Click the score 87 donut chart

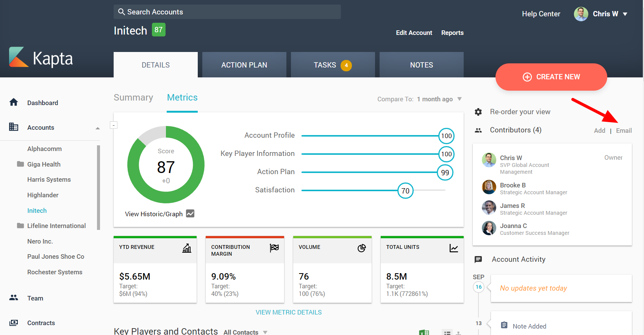(166, 165)
